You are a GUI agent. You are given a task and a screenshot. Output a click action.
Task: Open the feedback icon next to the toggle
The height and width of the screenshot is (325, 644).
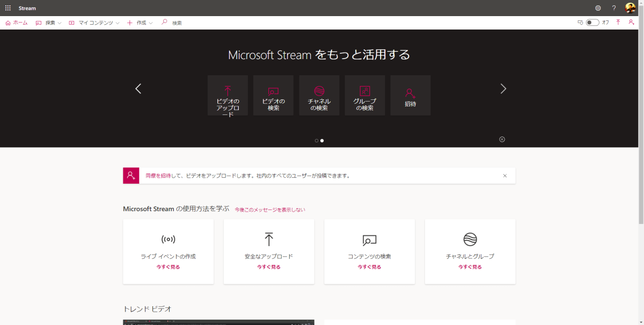pos(581,22)
